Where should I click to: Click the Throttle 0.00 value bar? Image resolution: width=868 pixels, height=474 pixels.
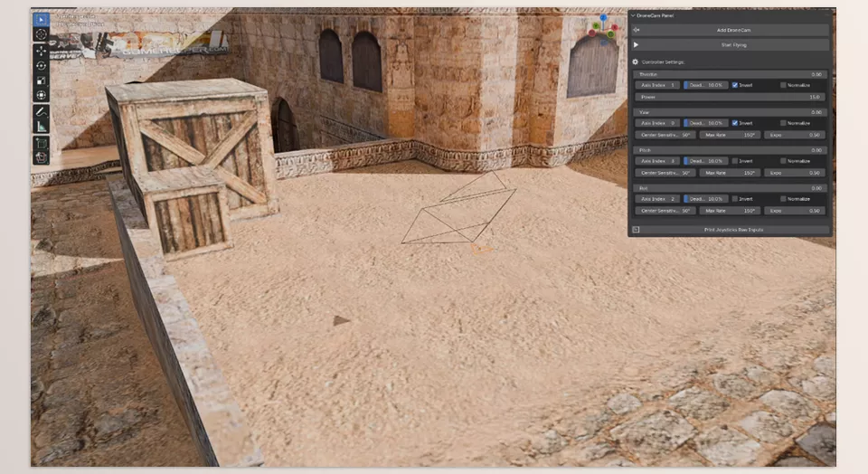[731, 74]
